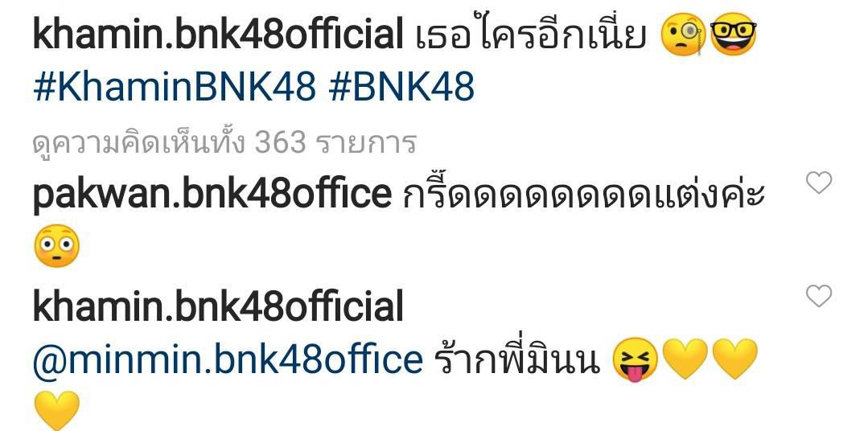Open khamin.bnk48official profile from caption
The height and width of the screenshot is (431, 868).
(217, 35)
